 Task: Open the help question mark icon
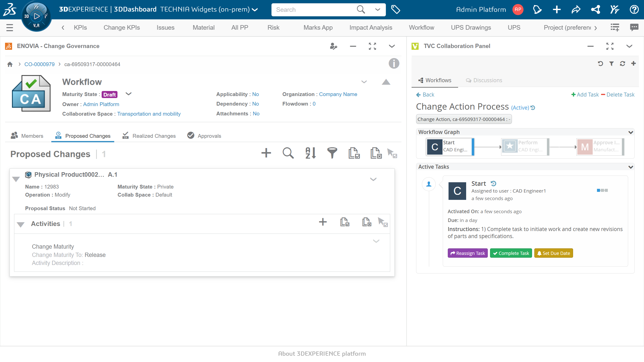point(634,10)
